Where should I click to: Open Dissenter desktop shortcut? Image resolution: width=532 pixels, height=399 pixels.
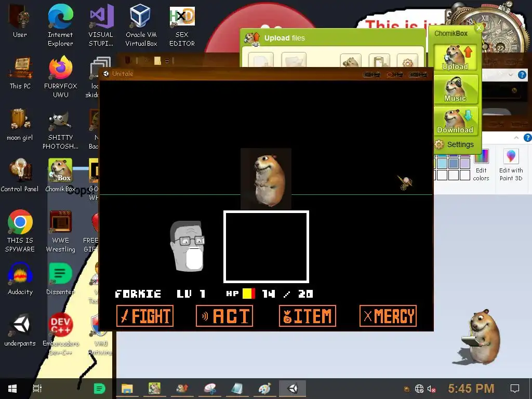click(x=60, y=278)
